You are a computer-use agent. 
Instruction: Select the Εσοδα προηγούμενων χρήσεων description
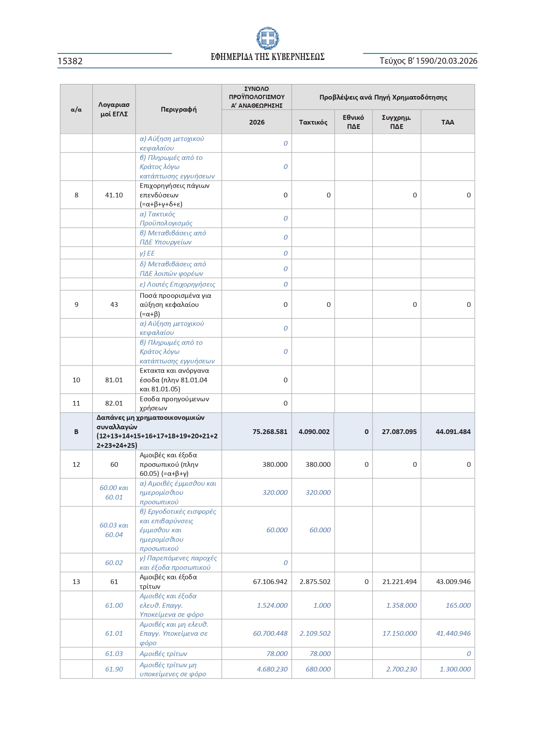[174, 403]
